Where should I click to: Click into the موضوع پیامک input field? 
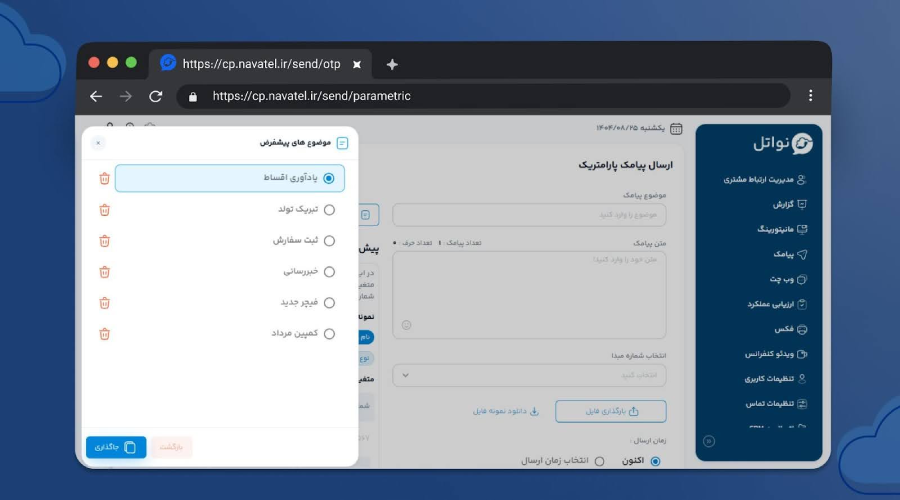(529, 215)
